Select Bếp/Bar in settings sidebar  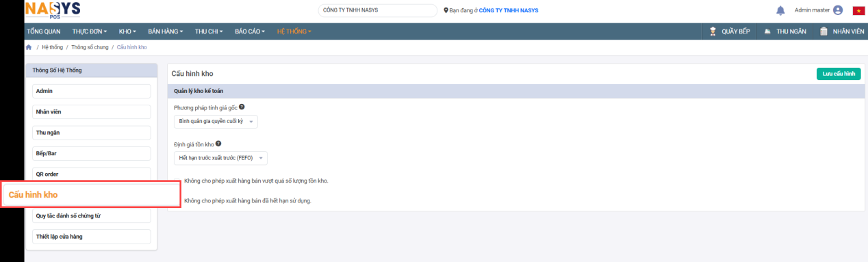91,153
